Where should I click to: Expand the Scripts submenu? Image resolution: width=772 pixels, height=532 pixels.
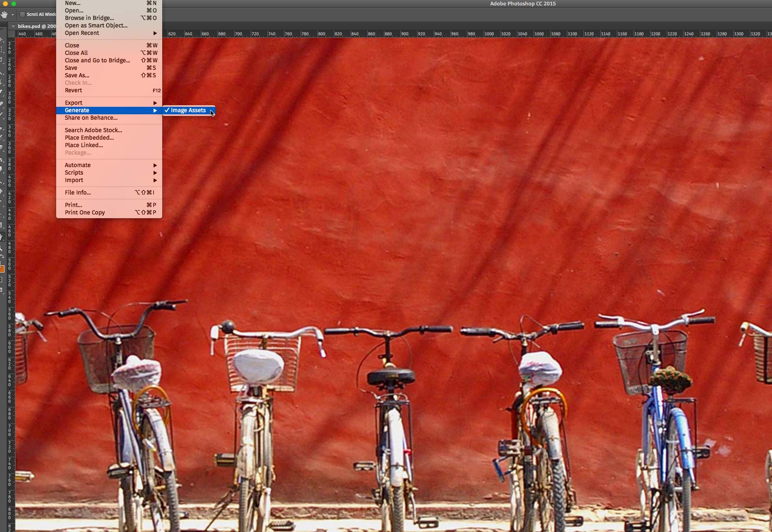coord(109,172)
